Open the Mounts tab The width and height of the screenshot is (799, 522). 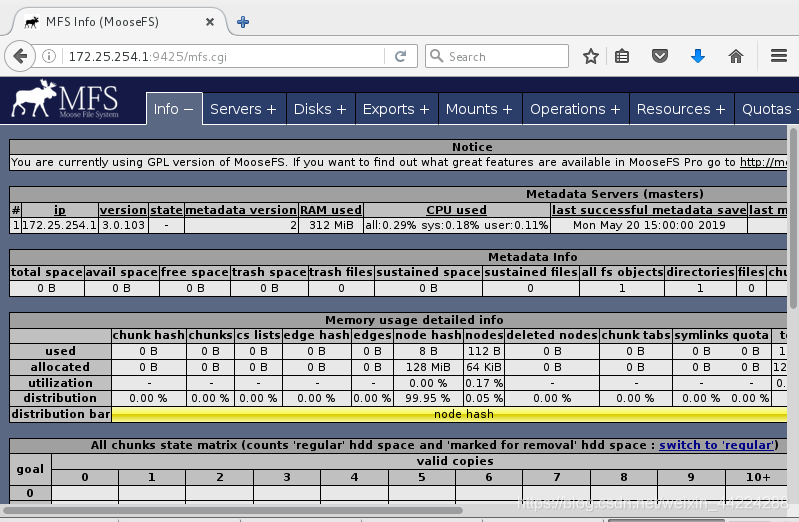pos(480,109)
